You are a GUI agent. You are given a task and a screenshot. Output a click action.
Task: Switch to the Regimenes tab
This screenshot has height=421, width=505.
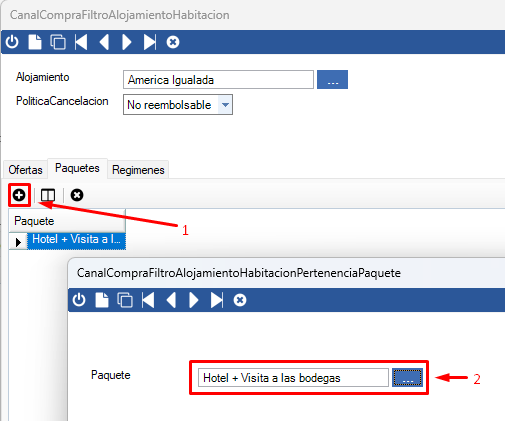click(138, 170)
